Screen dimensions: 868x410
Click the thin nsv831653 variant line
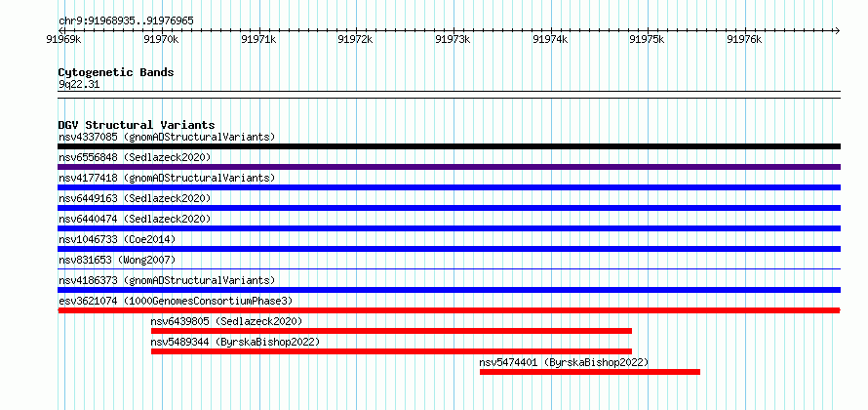449,269
